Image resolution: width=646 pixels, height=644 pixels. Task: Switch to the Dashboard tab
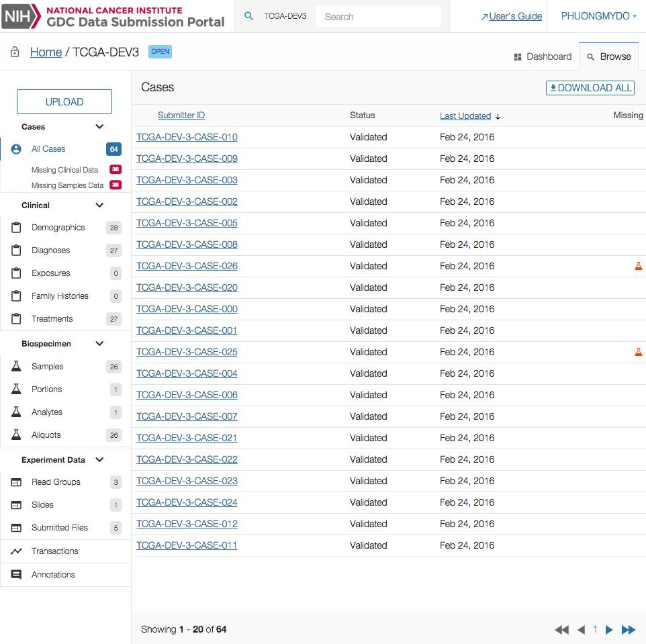[543, 57]
